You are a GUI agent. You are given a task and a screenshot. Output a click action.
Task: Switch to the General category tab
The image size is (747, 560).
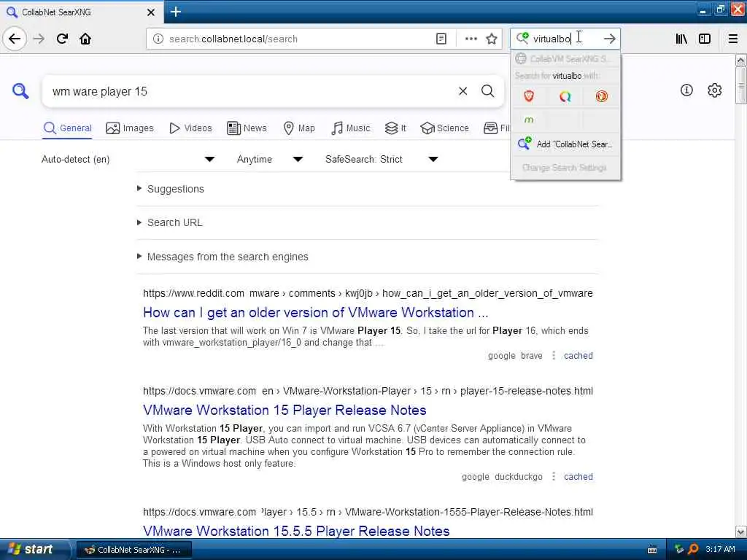[x=67, y=128]
